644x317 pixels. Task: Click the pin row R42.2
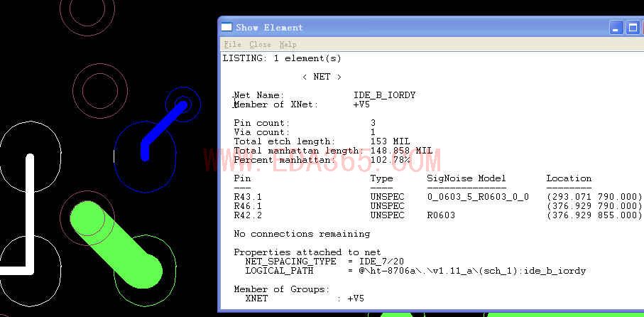pyautogui.click(x=437, y=215)
